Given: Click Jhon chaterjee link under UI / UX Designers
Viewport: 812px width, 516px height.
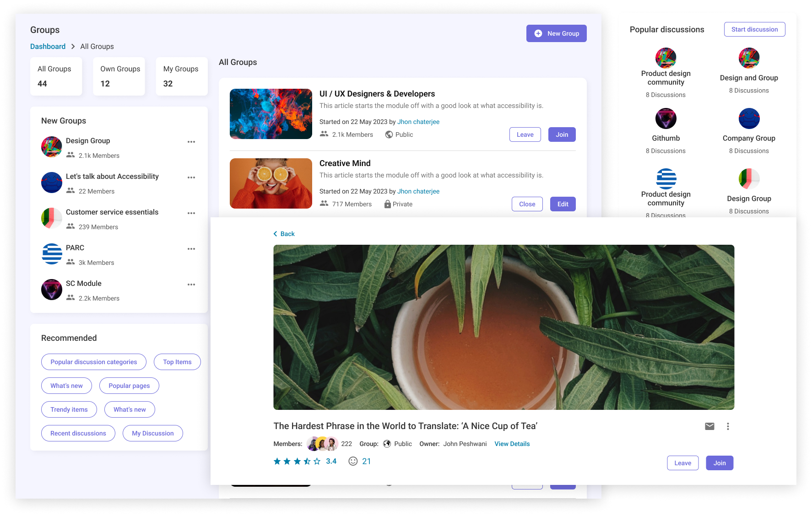Looking at the screenshot, I should point(418,122).
